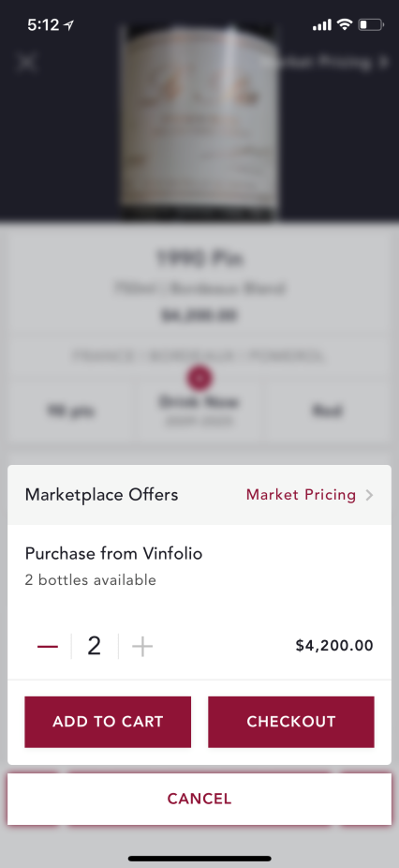The width and height of the screenshot is (399, 868).
Task: Proceed to Checkout
Action: point(291,722)
